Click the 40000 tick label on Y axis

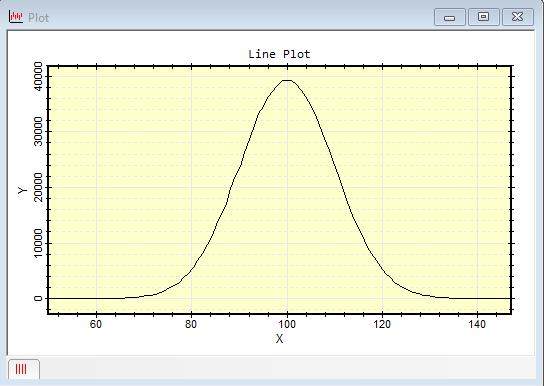coord(38,76)
